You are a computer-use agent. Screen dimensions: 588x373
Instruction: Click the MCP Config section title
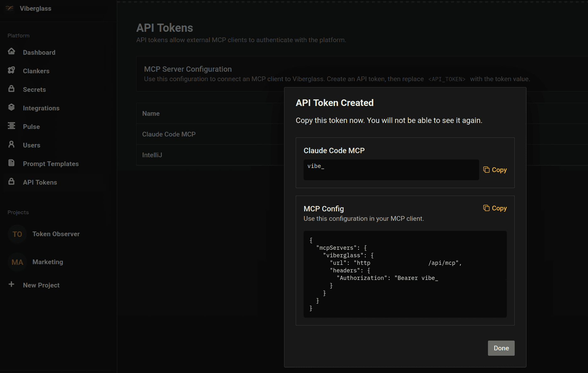click(324, 209)
